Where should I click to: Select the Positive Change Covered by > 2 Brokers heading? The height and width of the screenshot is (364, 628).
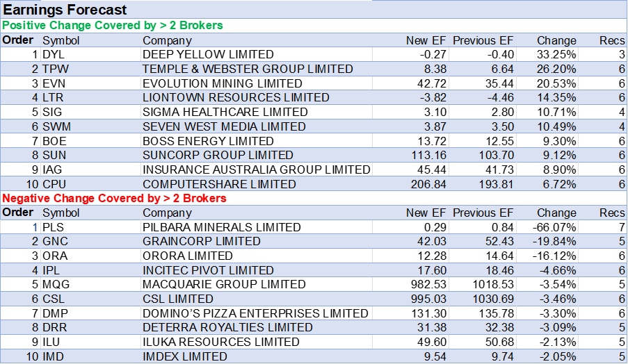point(112,25)
